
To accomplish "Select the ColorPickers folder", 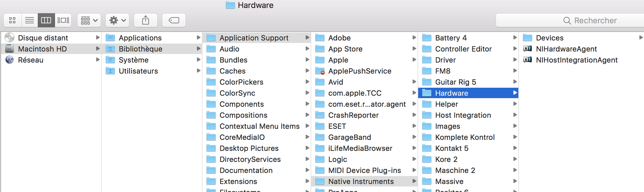I will pos(257,82).
